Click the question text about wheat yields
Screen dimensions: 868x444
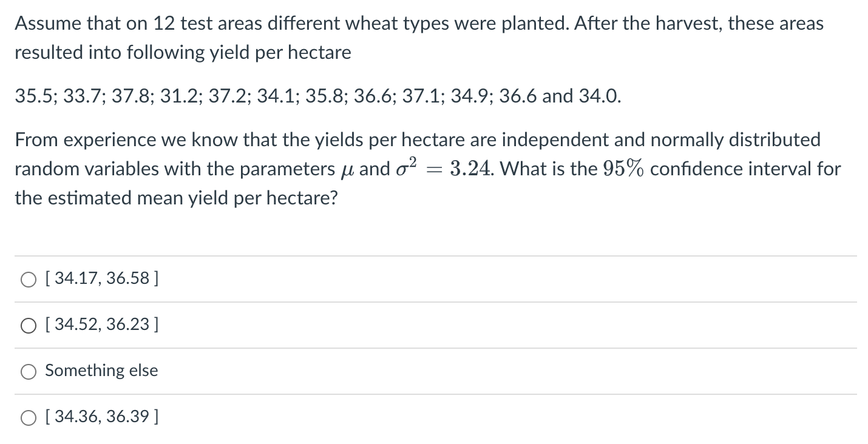[419, 38]
